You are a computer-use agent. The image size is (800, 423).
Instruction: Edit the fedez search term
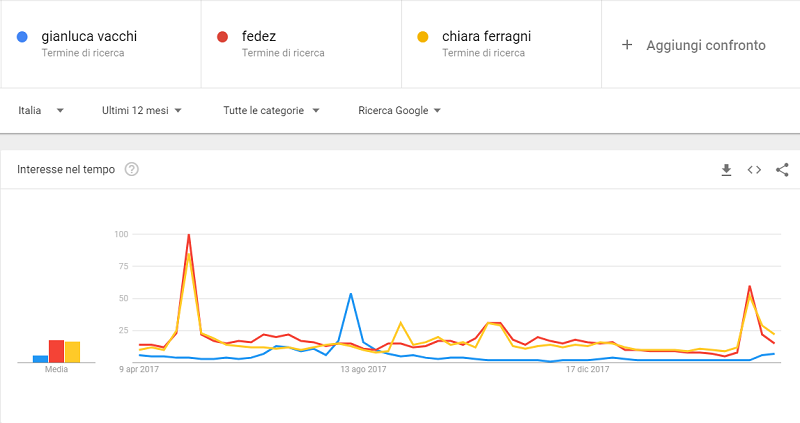pos(259,36)
